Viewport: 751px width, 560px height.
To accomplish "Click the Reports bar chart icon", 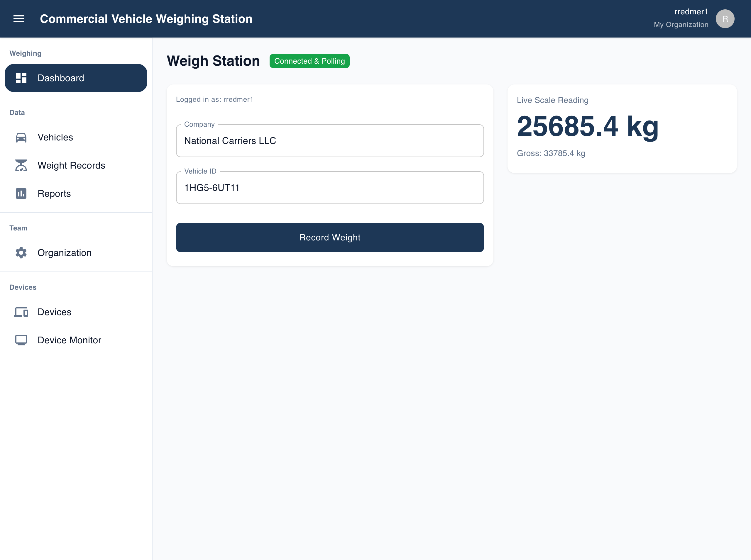I will coord(21,194).
